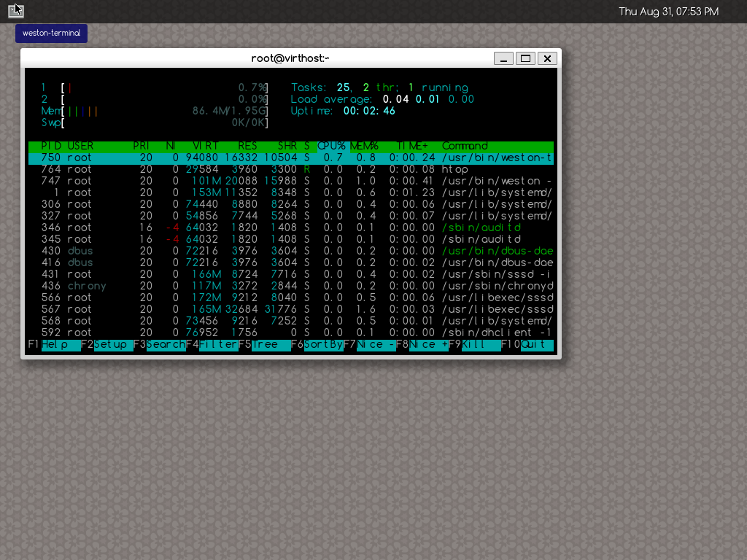Click the weston-terminal taskbar entry

click(51, 33)
